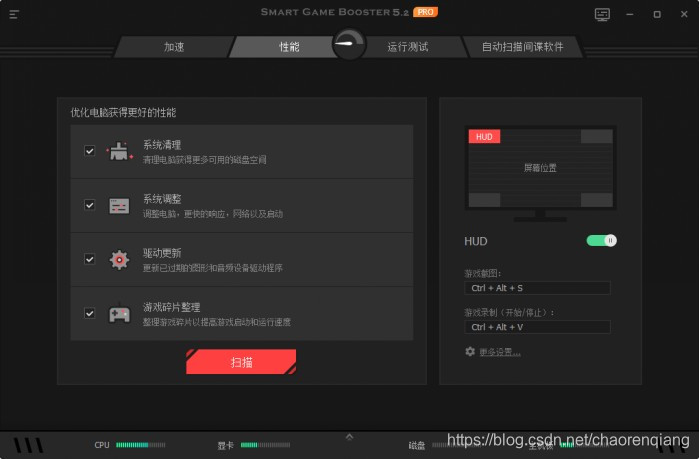Uncheck the 系统调整 checkbox
This screenshot has width=699, height=459.
90,205
